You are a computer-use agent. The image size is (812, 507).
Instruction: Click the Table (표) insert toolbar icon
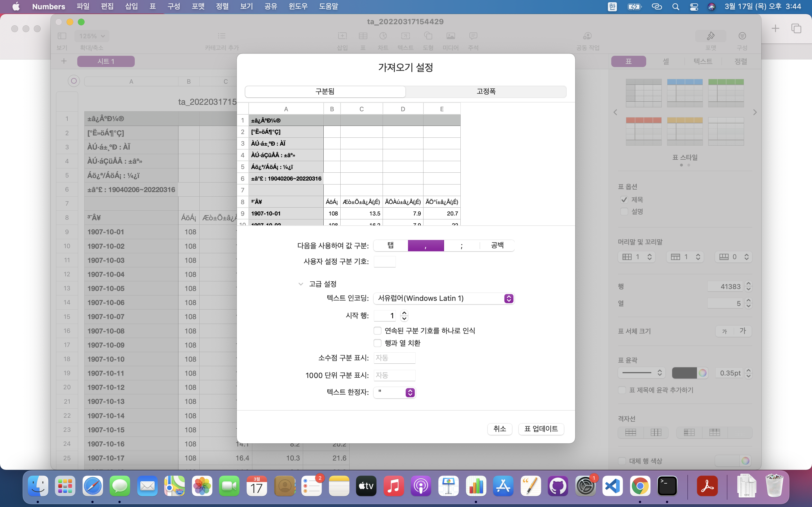tap(363, 36)
